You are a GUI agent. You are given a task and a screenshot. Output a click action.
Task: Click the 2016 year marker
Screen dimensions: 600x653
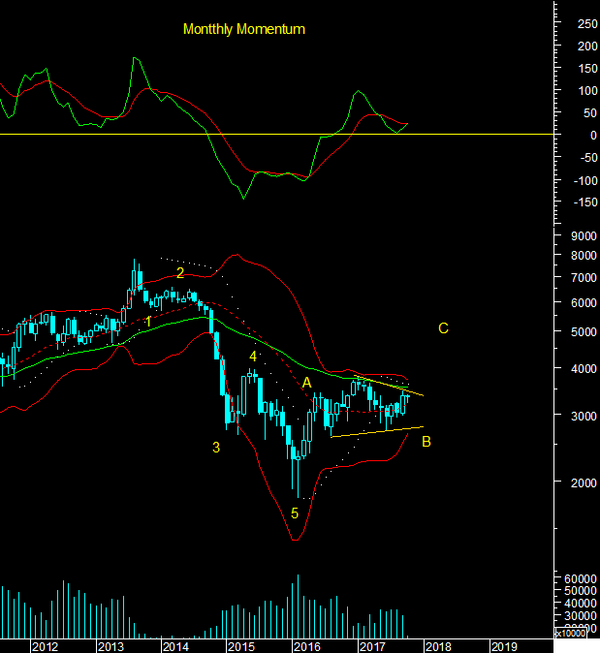point(305,646)
